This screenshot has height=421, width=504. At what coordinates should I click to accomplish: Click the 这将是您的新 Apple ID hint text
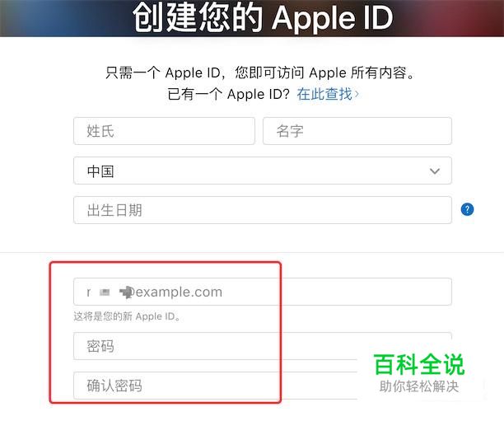[127, 316]
